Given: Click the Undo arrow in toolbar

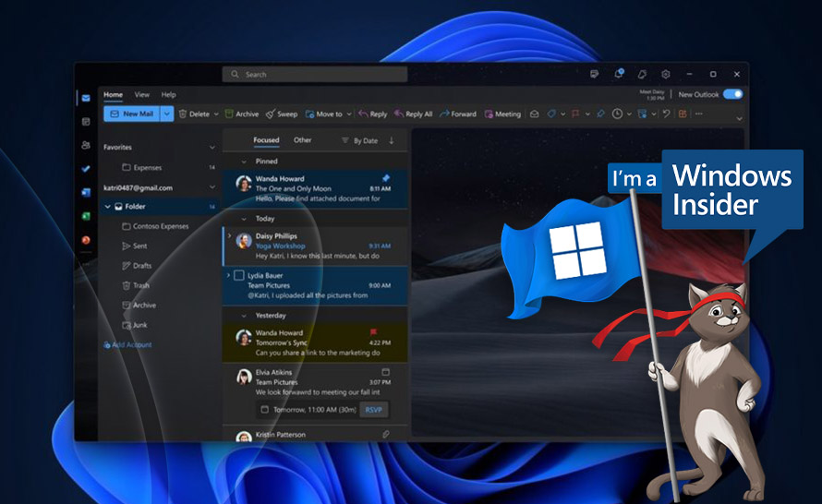Looking at the screenshot, I should point(666,114).
